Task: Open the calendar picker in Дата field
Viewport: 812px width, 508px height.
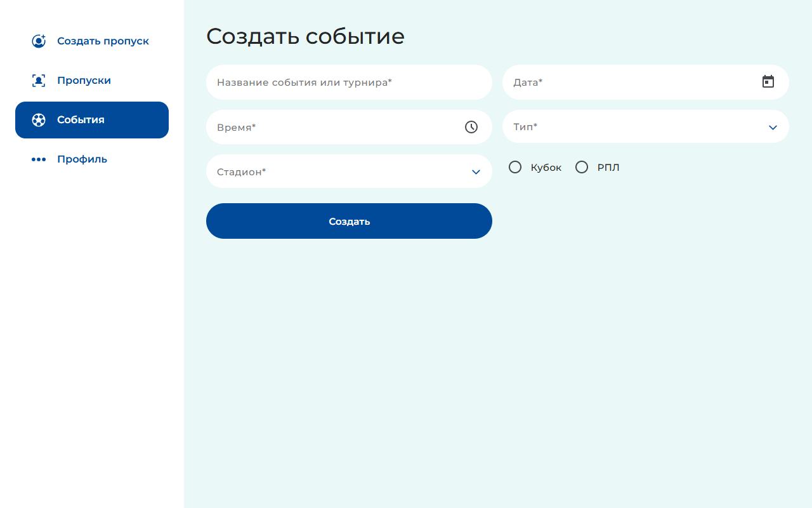Action: tap(768, 82)
